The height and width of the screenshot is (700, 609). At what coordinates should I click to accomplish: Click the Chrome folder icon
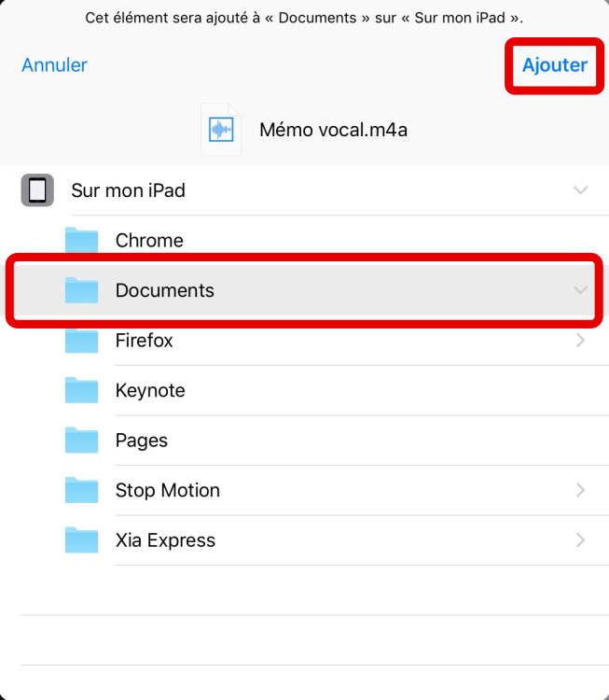pyautogui.click(x=82, y=241)
